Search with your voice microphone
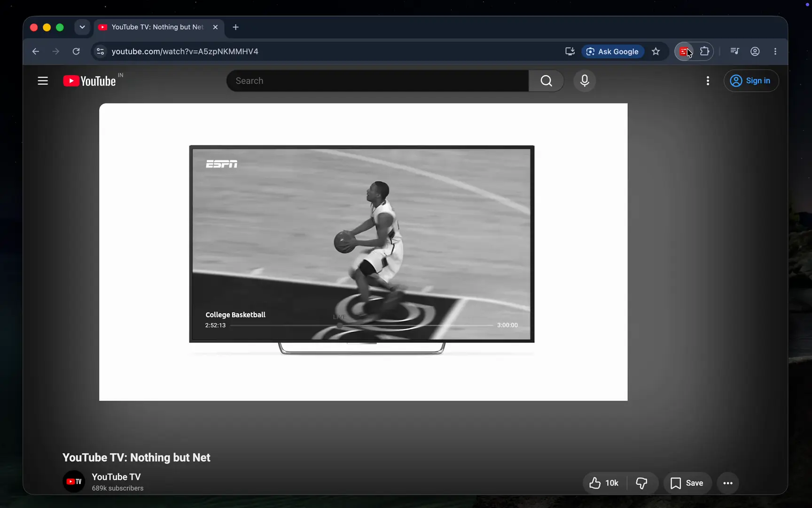The image size is (812, 508). coord(585,81)
